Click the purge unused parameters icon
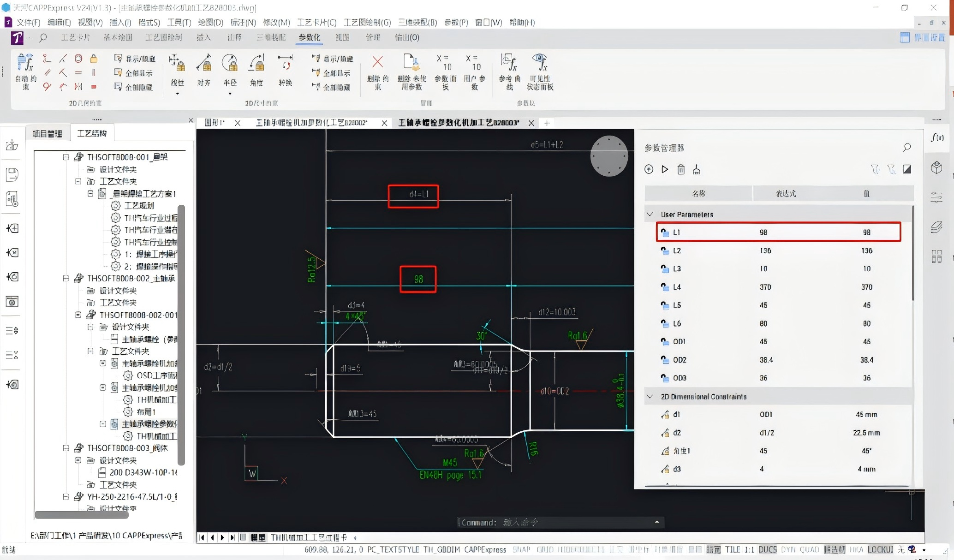The height and width of the screenshot is (560, 954). (x=411, y=63)
